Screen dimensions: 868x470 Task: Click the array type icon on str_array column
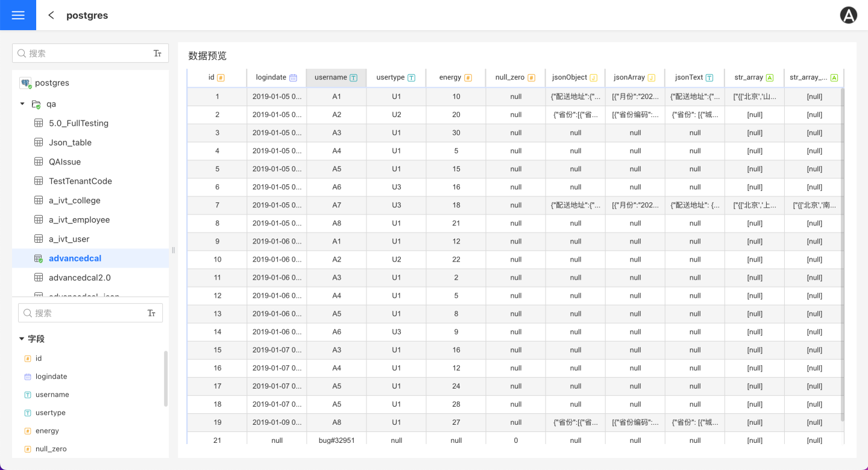(x=770, y=78)
